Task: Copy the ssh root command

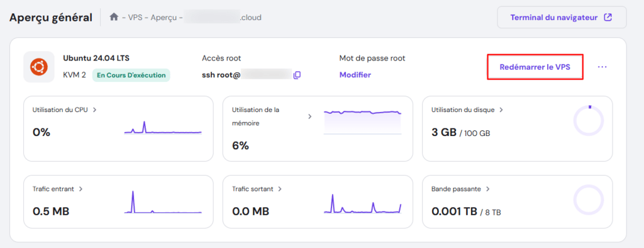Action: [x=297, y=75]
